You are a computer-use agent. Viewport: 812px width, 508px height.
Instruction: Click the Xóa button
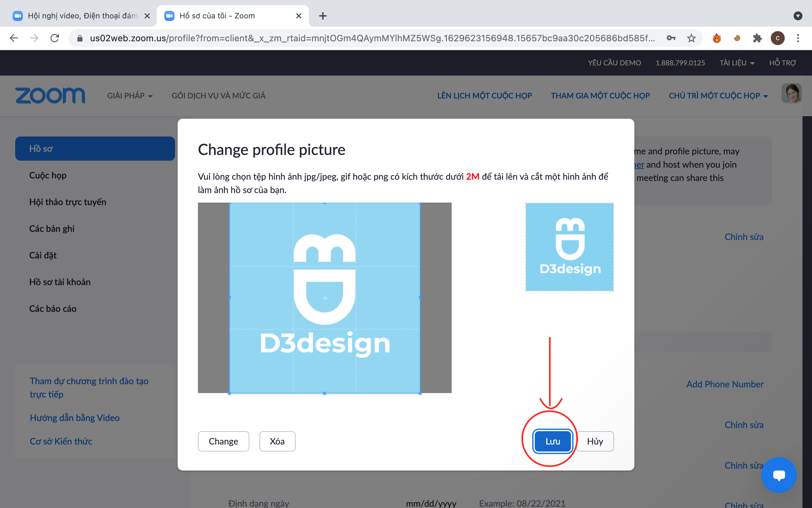click(277, 441)
